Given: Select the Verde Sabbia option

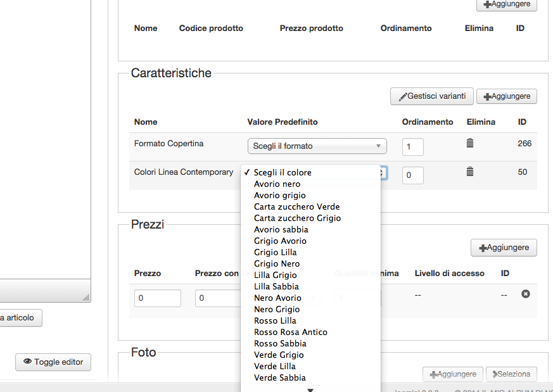Looking at the screenshot, I should 279,377.
